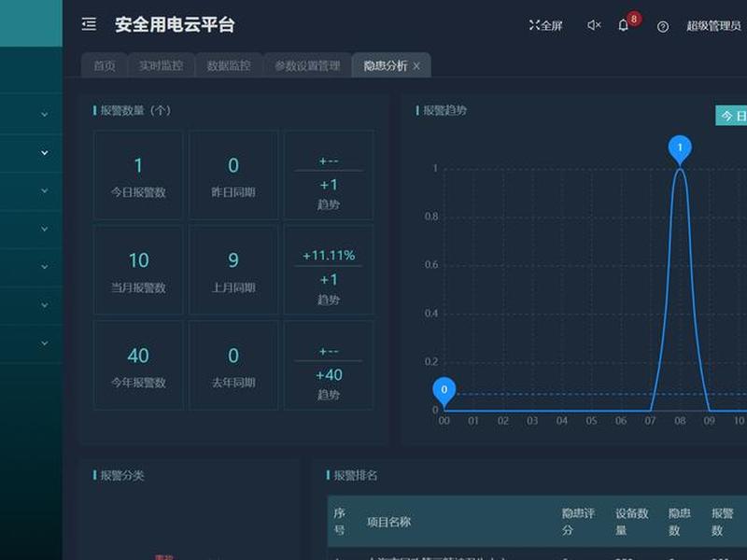Viewport: 747px width, 560px height.
Task: Open notifications bell with badge 8
Action: point(624,25)
